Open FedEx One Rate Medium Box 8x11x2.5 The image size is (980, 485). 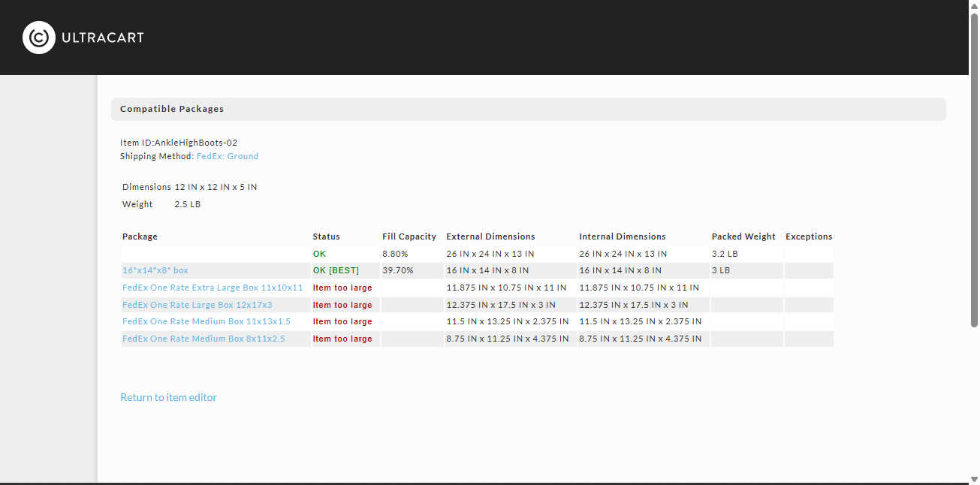point(204,339)
